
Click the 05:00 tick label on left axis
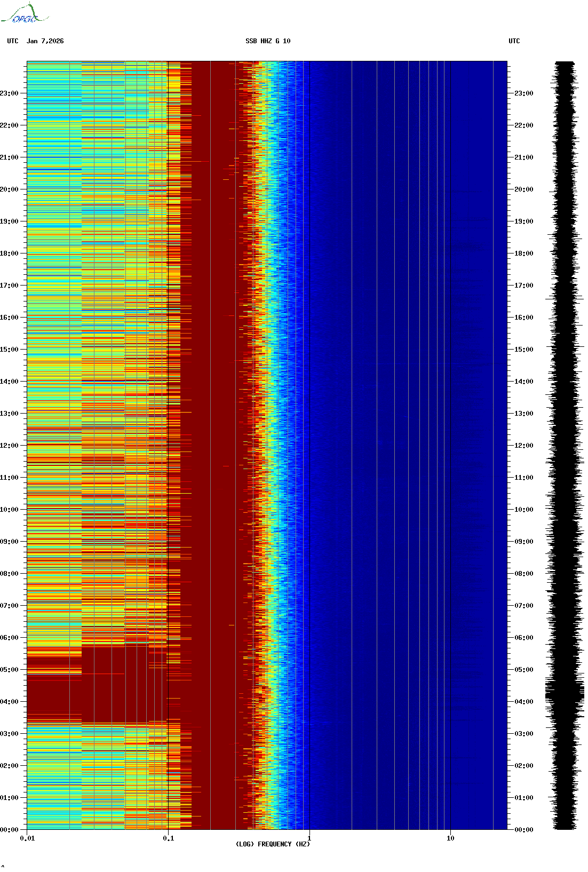click(9, 670)
